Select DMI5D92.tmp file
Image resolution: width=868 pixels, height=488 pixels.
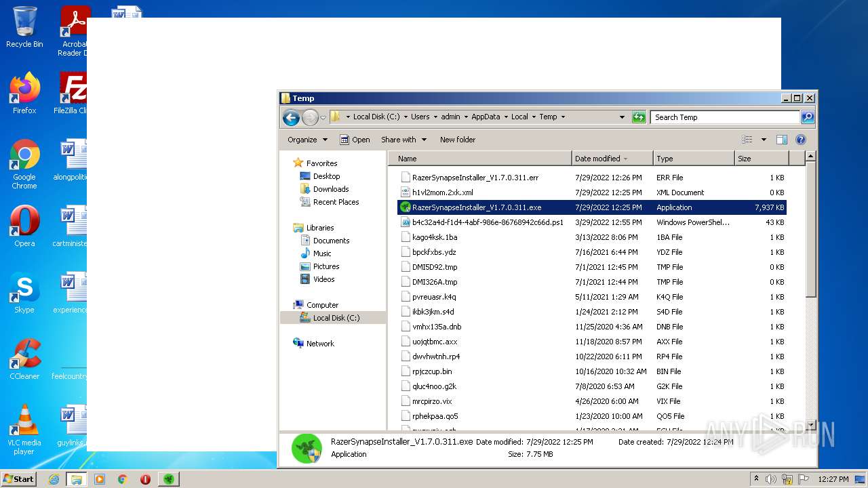[592, 267]
